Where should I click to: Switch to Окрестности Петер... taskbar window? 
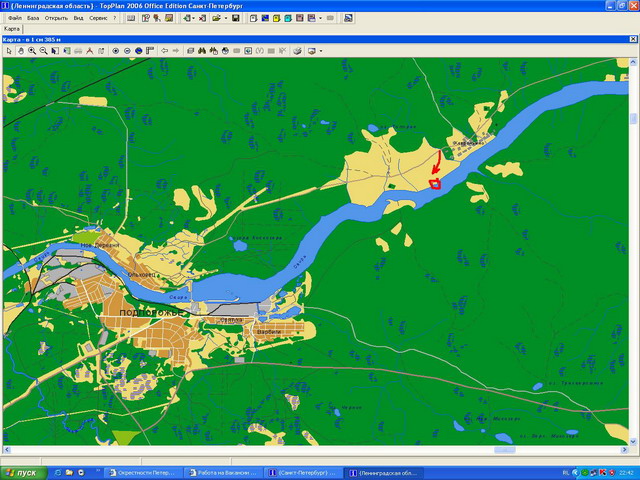(147, 472)
